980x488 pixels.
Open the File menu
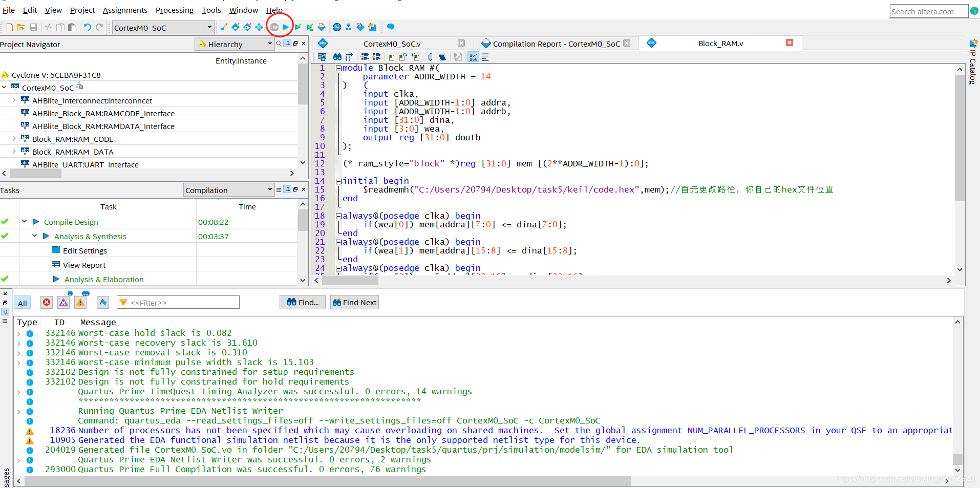point(8,10)
